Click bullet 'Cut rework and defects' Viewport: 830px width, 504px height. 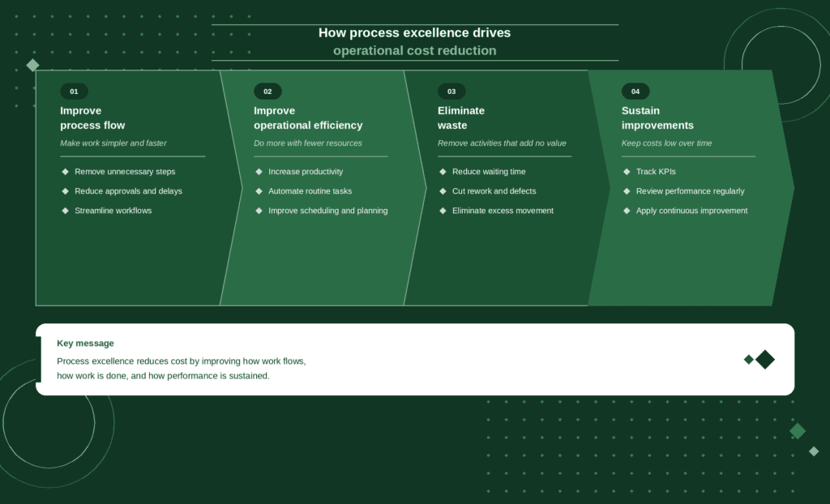(494, 191)
